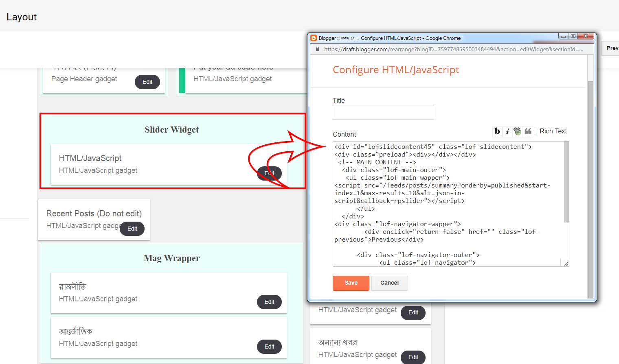Switch the editor to Rich Text
619x364 pixels.
553,131
